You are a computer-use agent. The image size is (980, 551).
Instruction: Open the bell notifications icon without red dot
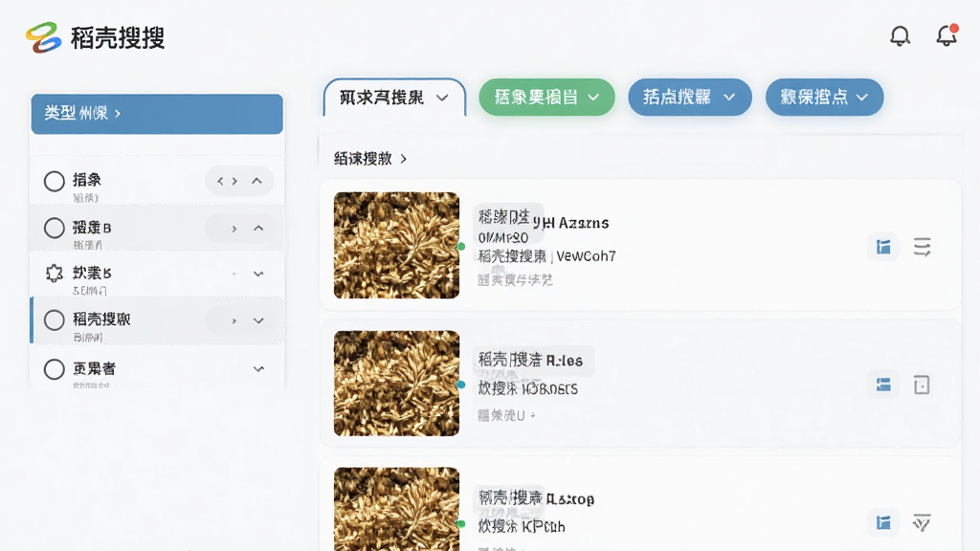[900, 36]
